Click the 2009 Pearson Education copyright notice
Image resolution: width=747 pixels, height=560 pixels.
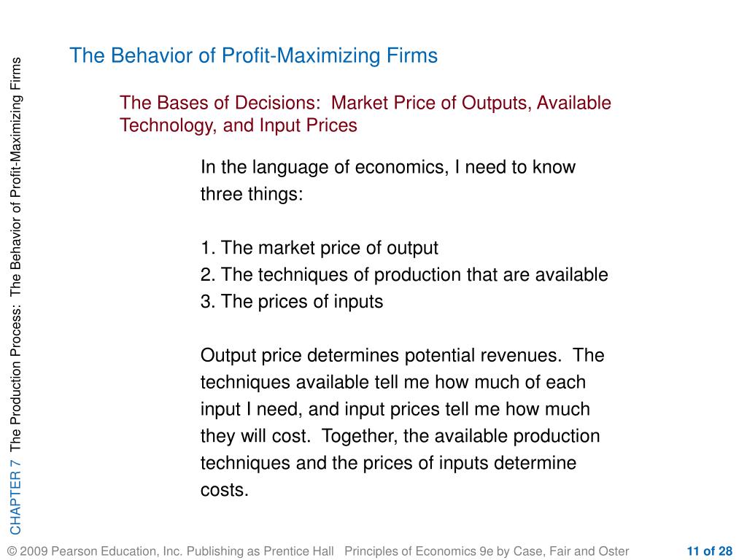(95, 551)
